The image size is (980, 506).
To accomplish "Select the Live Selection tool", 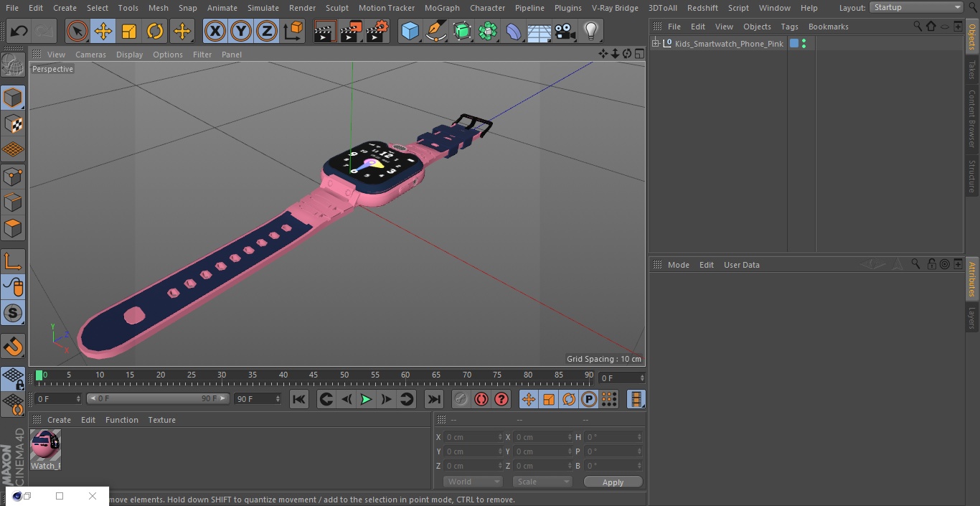I will click(77, 31).
